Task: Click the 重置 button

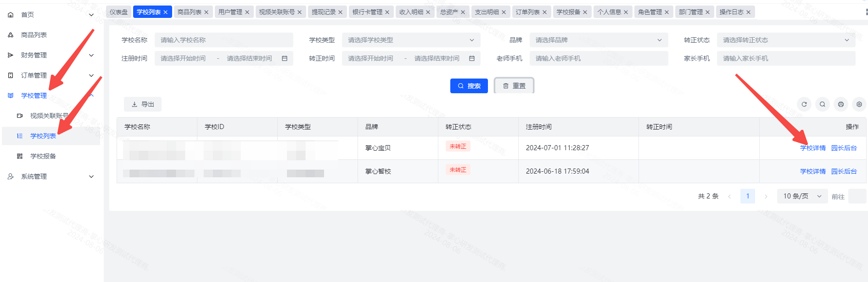Action: coord(514,86)
